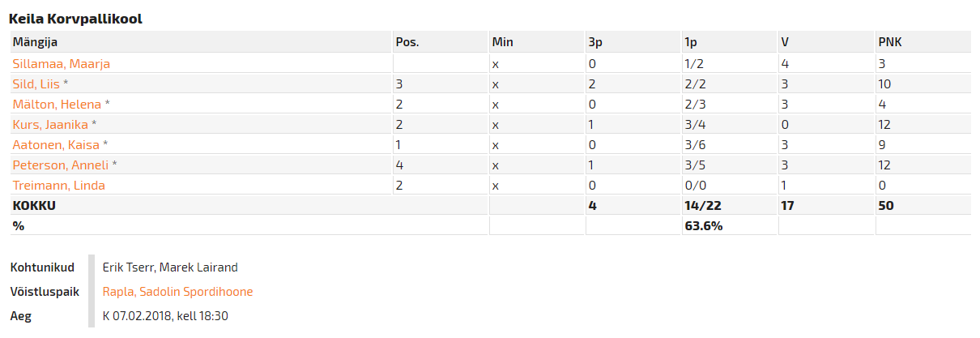Image resolution: width=980 pixels, height=338 pixels.
Task: Click the date text K 07.02.2018, kell 18:30
Action: (x=165, y=315)
